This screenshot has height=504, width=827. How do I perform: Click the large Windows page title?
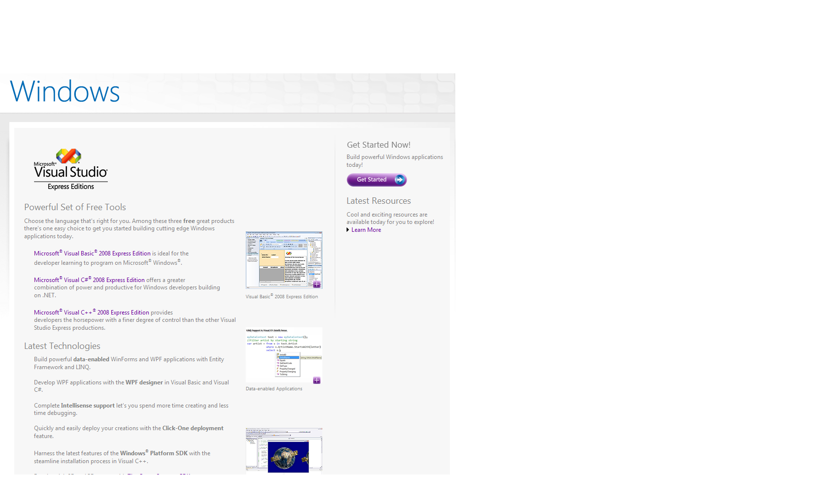pyautogui.click(x=64, y=92)
